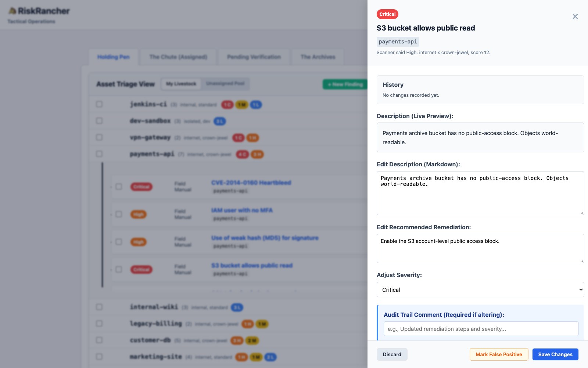Expand the customer-db asset row name
The image size is (588, 368).
pos(150,340)
